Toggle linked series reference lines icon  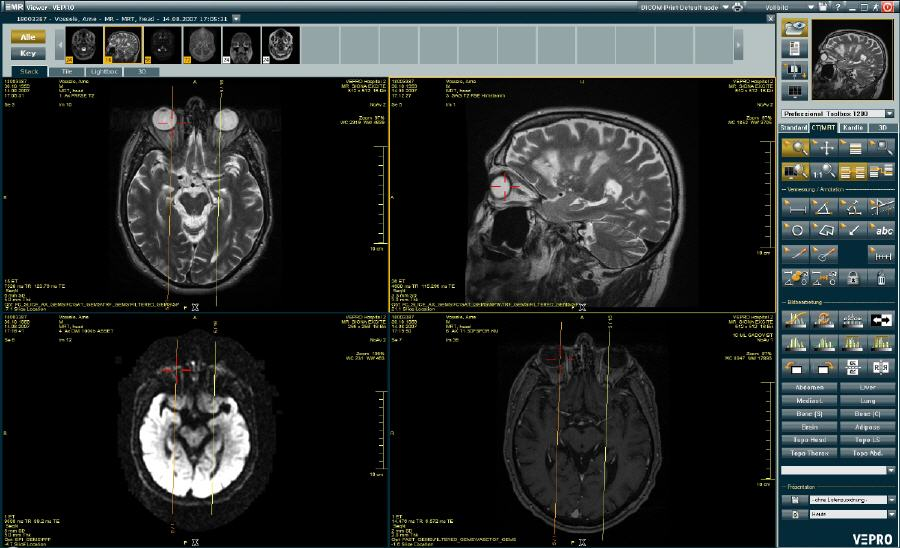point(882,171)
